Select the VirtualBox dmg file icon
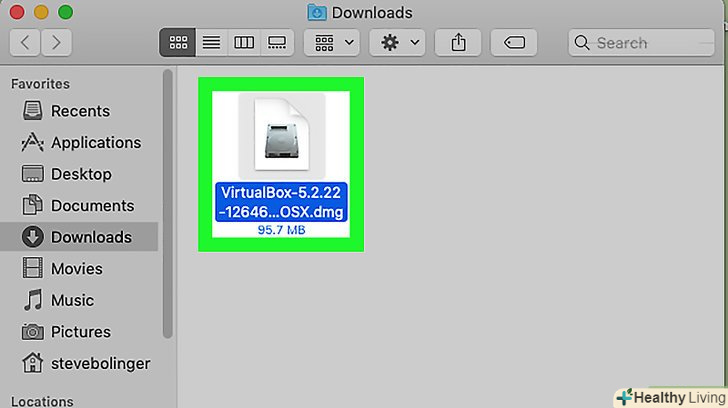The image size is (728, 408). [281, 135]
